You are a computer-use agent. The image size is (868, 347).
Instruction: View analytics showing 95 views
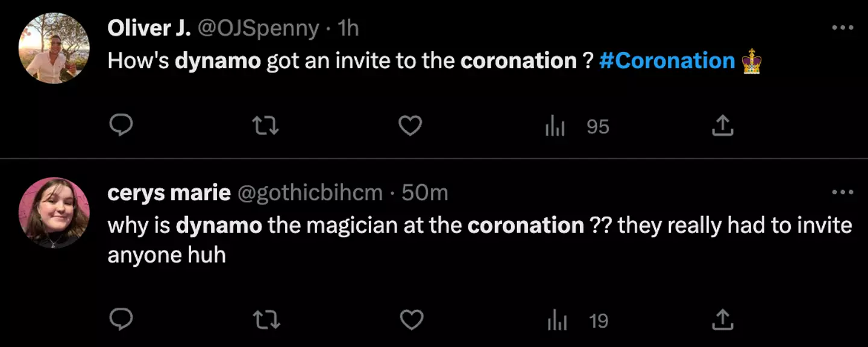[577, 126]
